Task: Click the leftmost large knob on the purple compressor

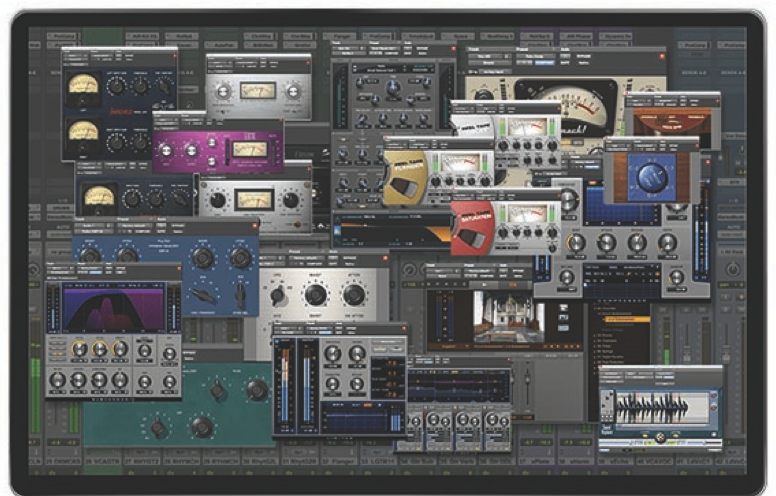Action: 167,151
